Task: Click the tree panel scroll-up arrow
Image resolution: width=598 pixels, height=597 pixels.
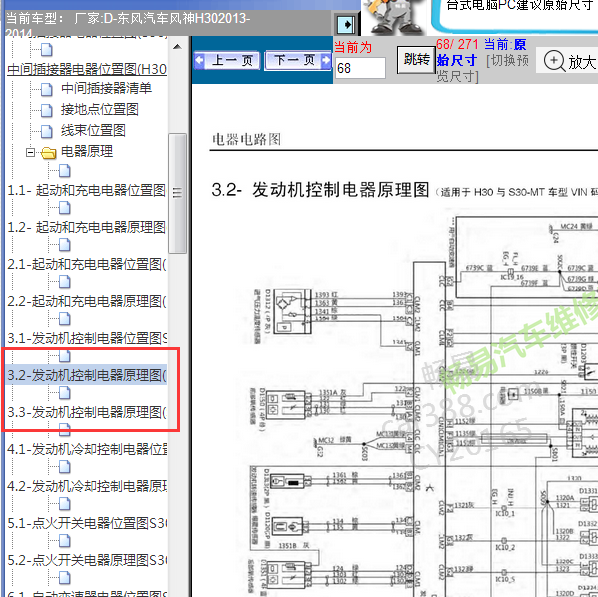Action: pos(177,47)
